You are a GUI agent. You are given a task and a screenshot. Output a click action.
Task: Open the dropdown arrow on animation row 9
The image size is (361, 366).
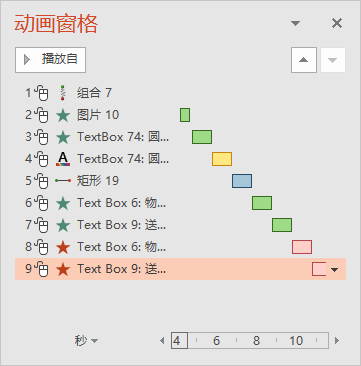click(x=335, y=269)
